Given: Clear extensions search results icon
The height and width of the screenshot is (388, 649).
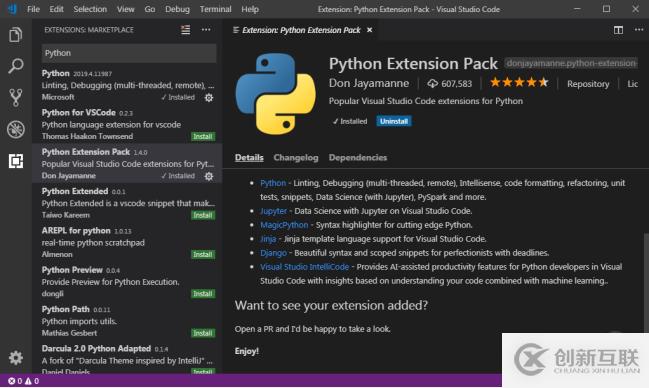Looking at the screenshot, I should (185, 30).
